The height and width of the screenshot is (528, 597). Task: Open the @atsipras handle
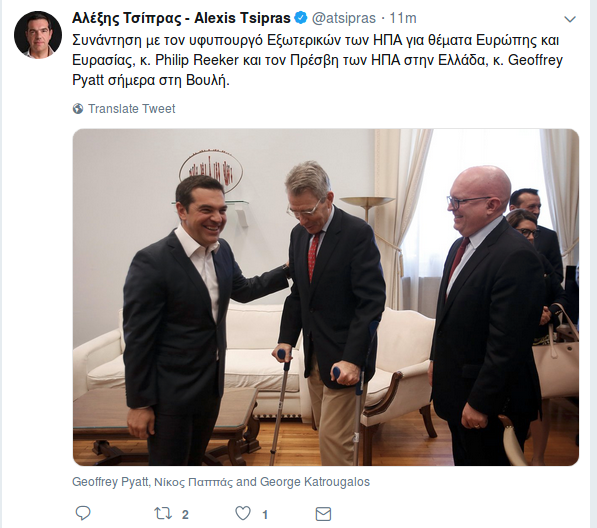pos(344,18)
